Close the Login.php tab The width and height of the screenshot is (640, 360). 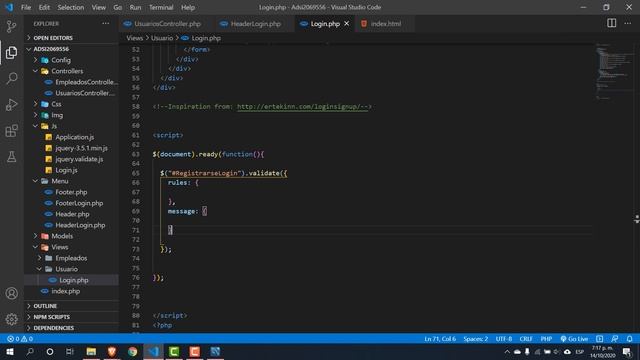(x=347, y=24)
